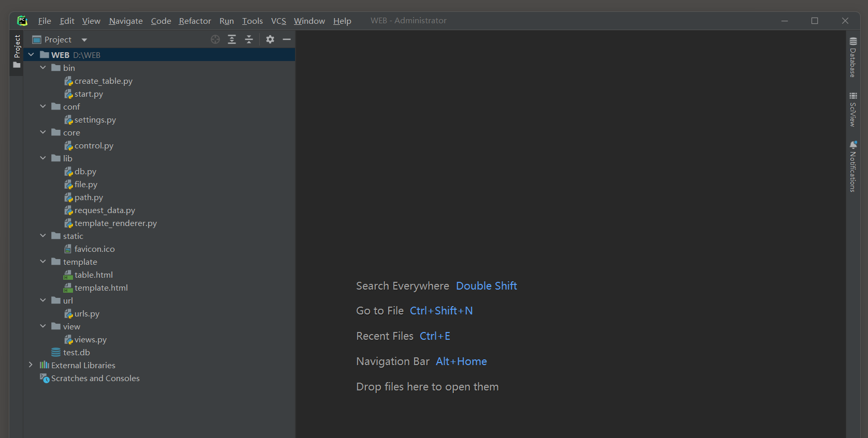868x438 pixels.
Task: Select path.py in the lib folder
Action: (89, 198)
